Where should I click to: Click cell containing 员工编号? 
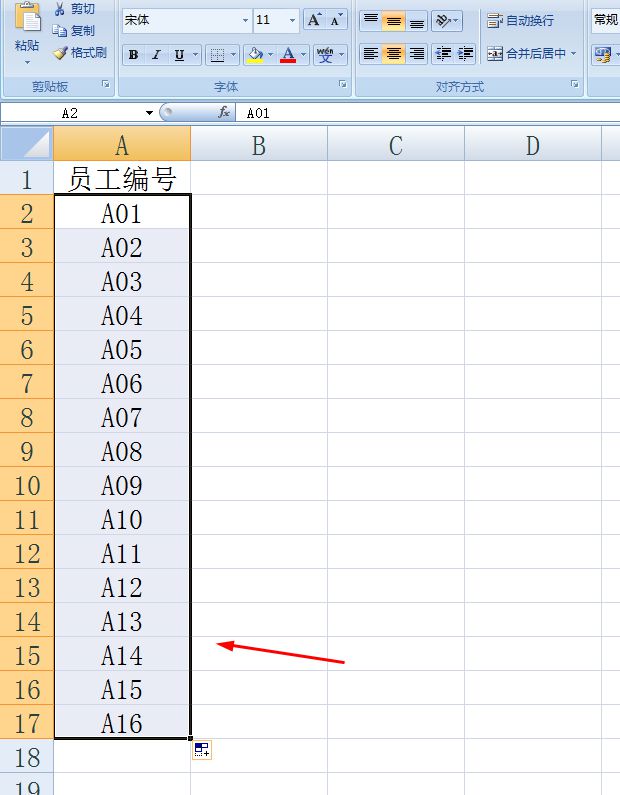(122, 178)
